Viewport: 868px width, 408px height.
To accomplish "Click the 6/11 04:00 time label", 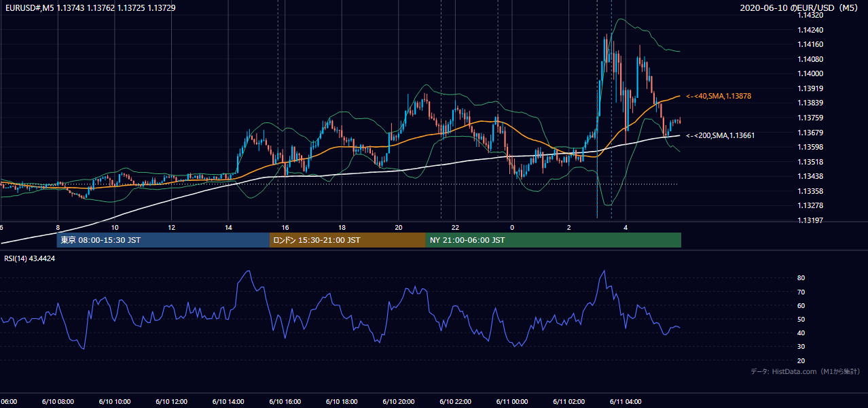I will click(626, 402).
